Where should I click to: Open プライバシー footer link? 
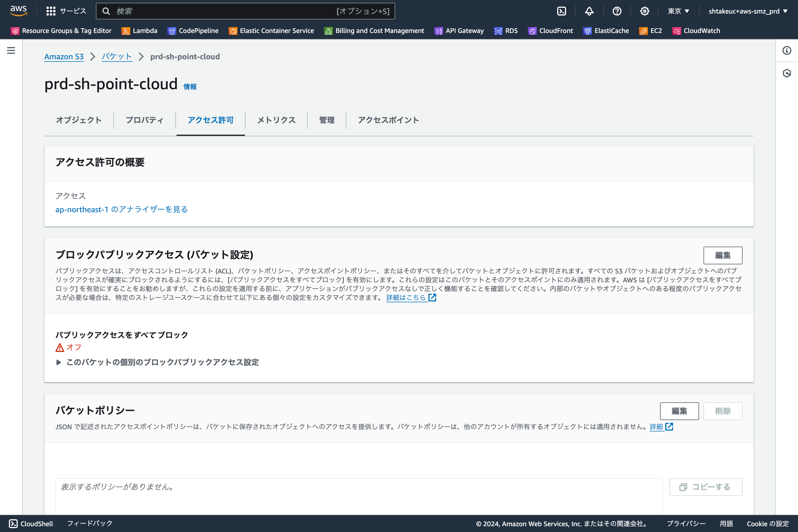tap(686, 523)
